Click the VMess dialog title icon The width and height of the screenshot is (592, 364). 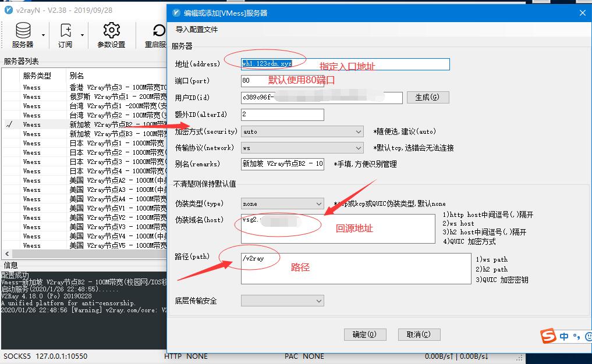176,13
